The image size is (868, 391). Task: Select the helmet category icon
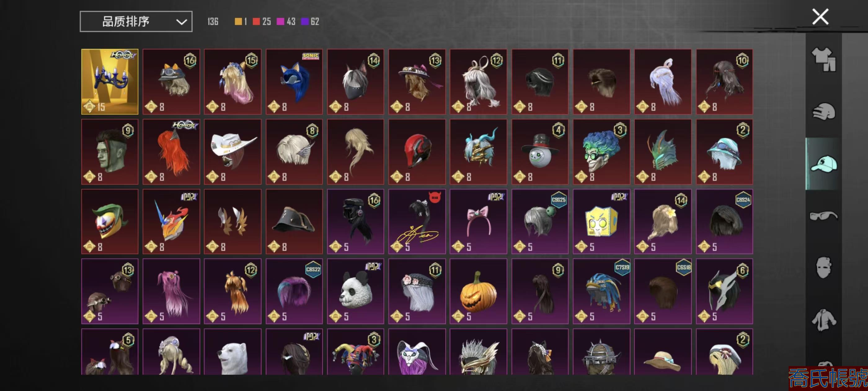(824, 112)
